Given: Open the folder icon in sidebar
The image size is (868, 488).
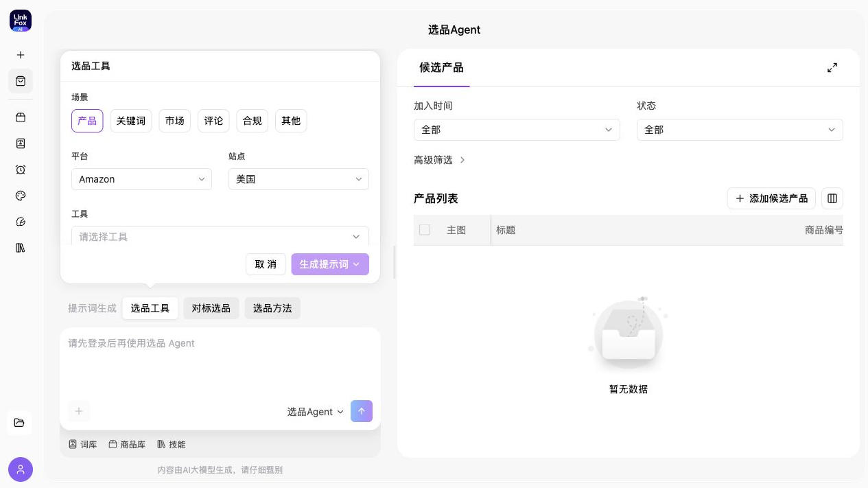Looking at the screenshot, I should coord(20,423).
